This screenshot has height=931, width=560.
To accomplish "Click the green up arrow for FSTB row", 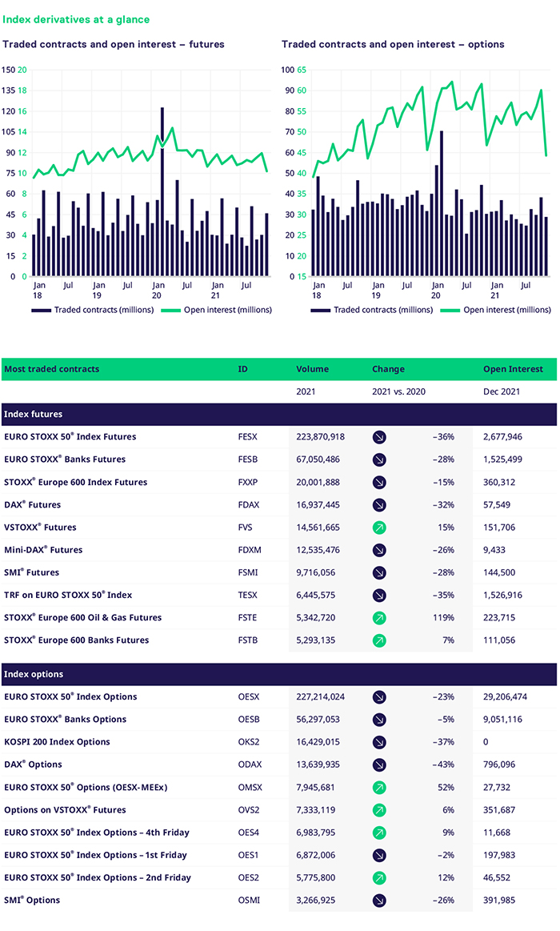I will 379,640.
